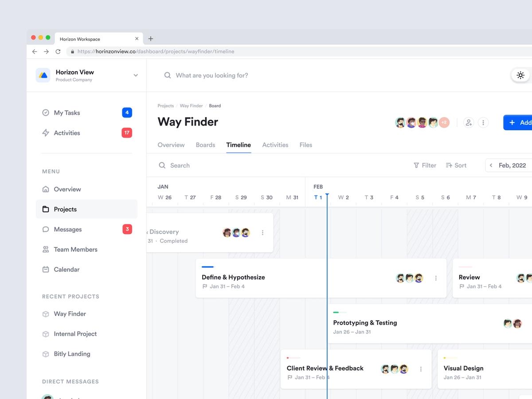Viewport: 532px width, 399px height.
Task: Open Team Members page
Action: coord(75,250)
